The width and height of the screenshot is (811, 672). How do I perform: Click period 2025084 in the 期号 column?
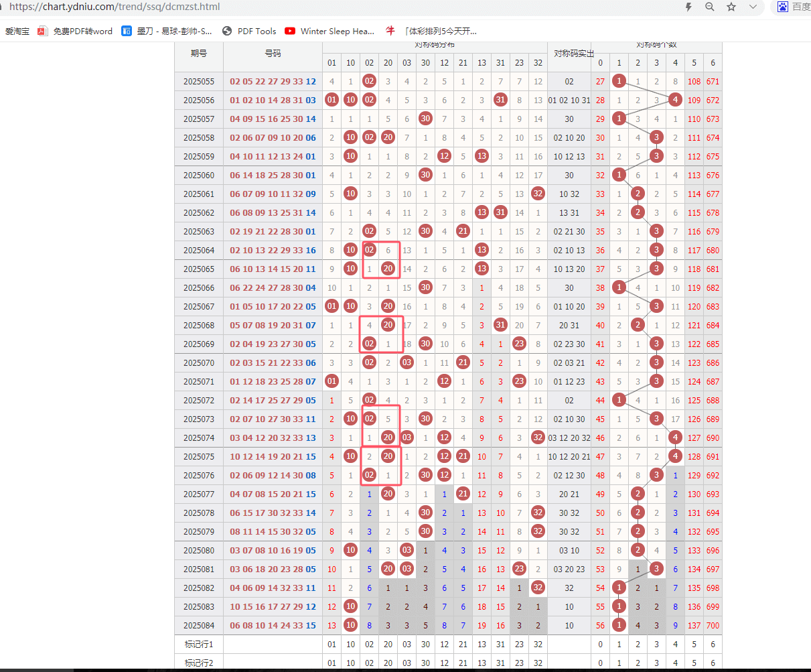click(199, 626)
